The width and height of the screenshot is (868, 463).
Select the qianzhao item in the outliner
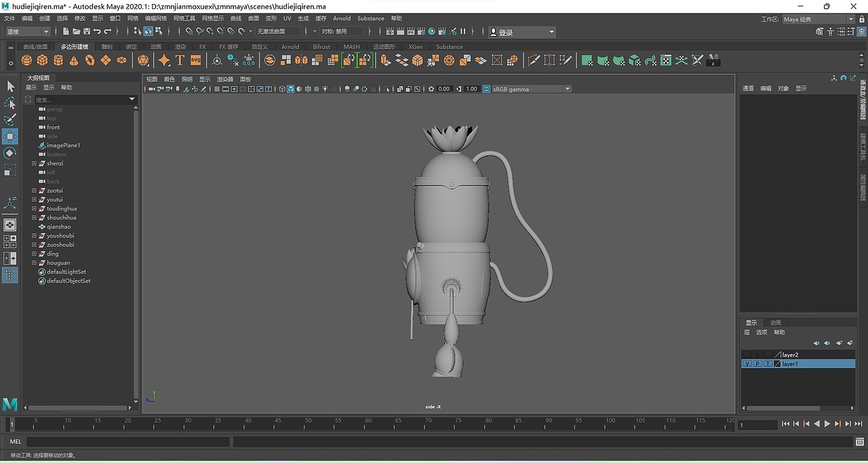(58, 226)
